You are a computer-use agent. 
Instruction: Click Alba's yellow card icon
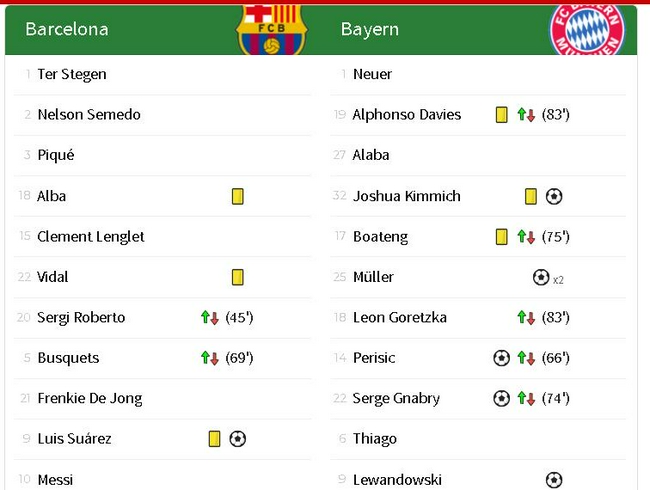click(238, 196)
